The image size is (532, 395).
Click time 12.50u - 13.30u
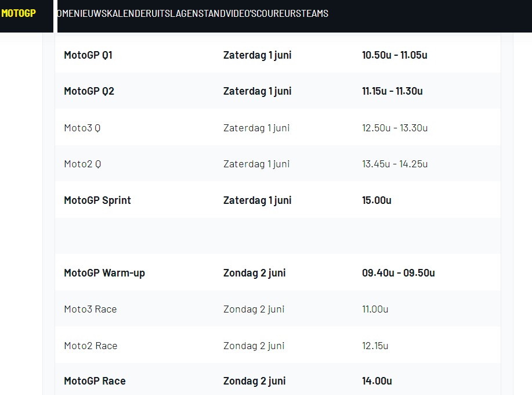click(x=395, y=128)
